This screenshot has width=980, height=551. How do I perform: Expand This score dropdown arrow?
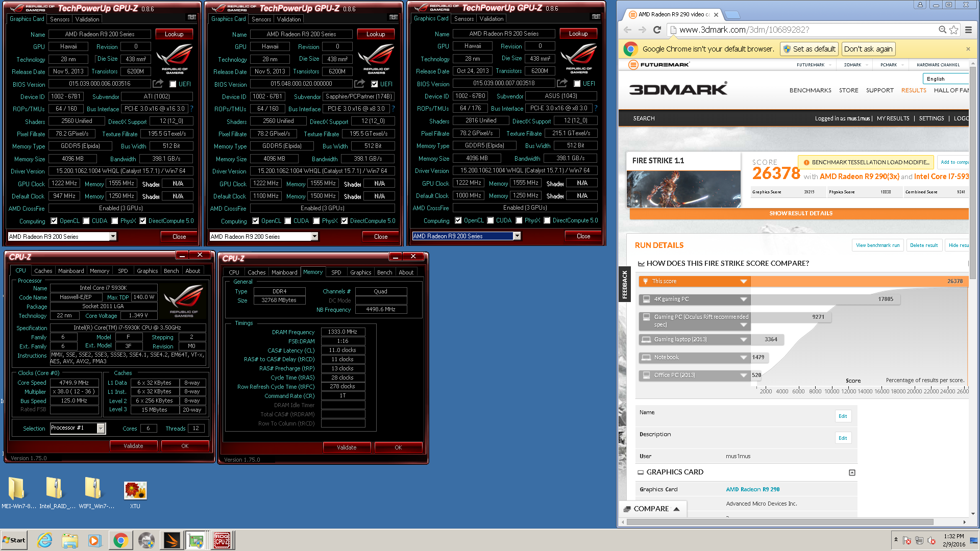[744, 282]
